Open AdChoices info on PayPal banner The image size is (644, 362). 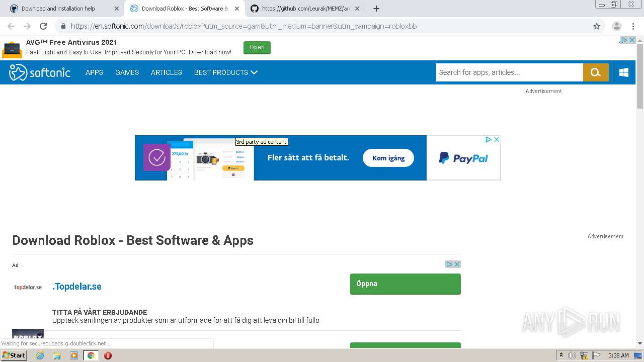489,140
